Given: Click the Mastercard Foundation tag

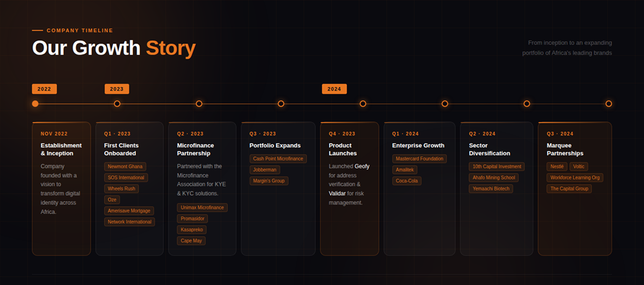Looking at the screenshot, I should pyautogui.click(x=419, y=159).
